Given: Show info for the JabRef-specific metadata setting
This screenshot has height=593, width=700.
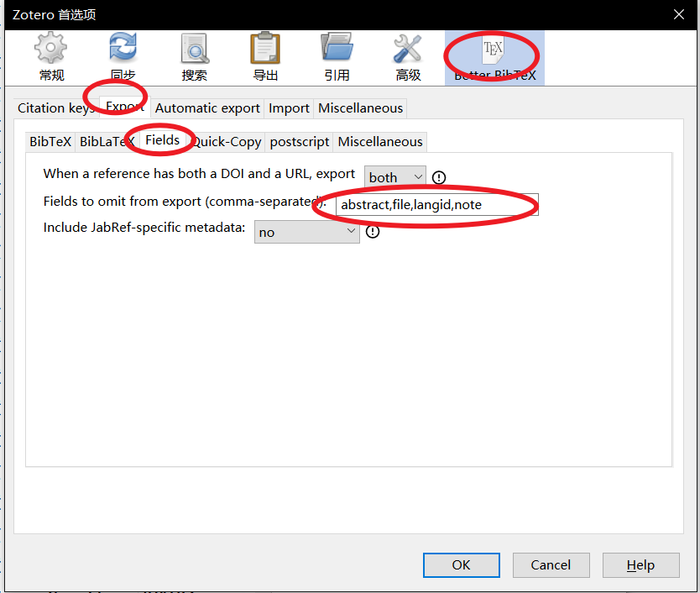Looking at the screenshot, I should 373,232.
